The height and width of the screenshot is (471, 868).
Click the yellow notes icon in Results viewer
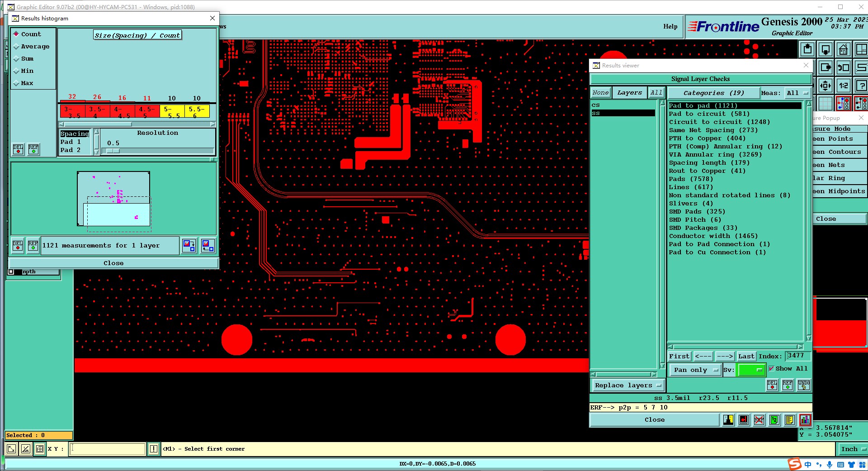790,420
